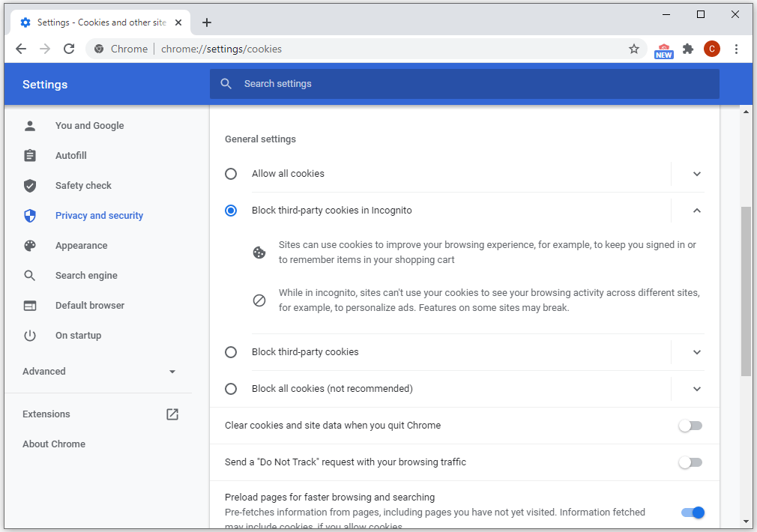Disable Preload pages for faster browsing switch
This screenshot has width=757, height=532.
click(693, 513)
